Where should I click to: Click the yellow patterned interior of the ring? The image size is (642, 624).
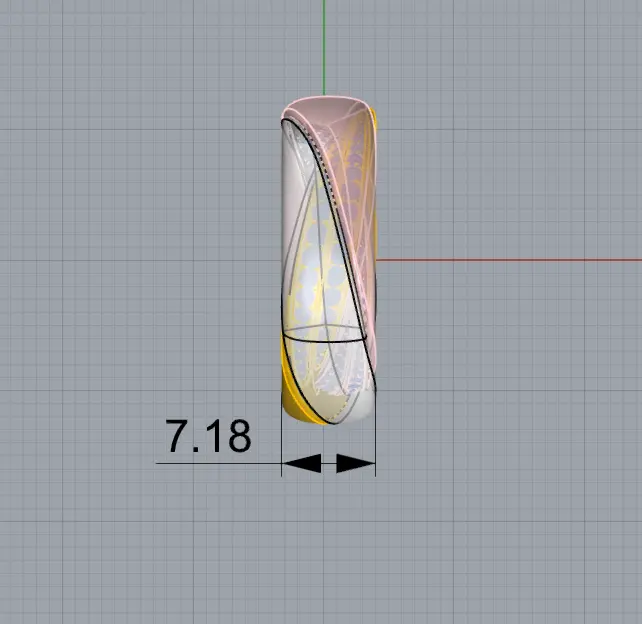click(322, 250)
